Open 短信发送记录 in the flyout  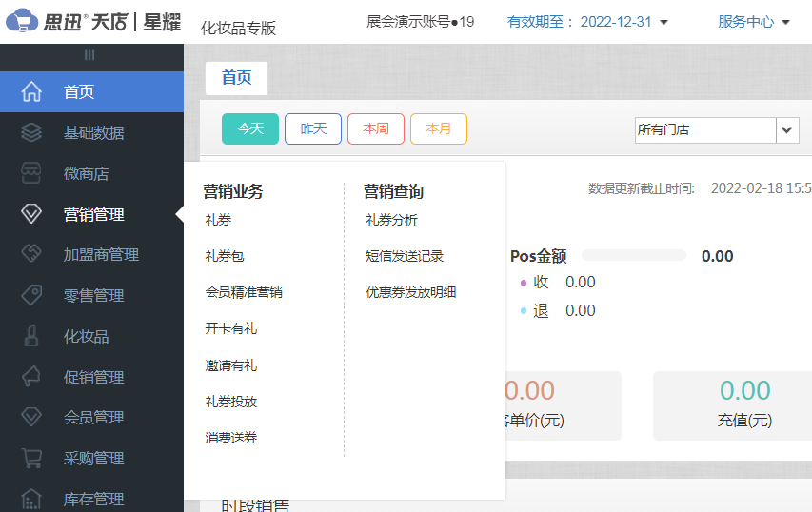(x=405, y=256)
